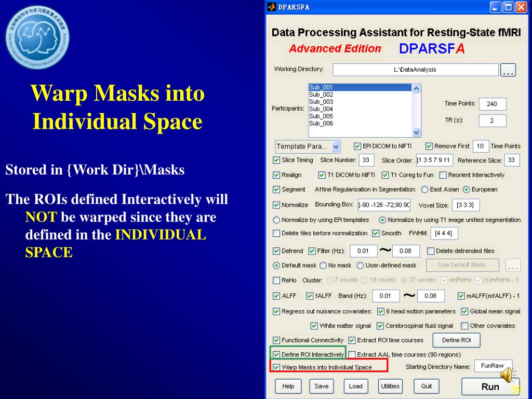
Task: Select Sub_004 in participants list
Action: click(361, 109)
